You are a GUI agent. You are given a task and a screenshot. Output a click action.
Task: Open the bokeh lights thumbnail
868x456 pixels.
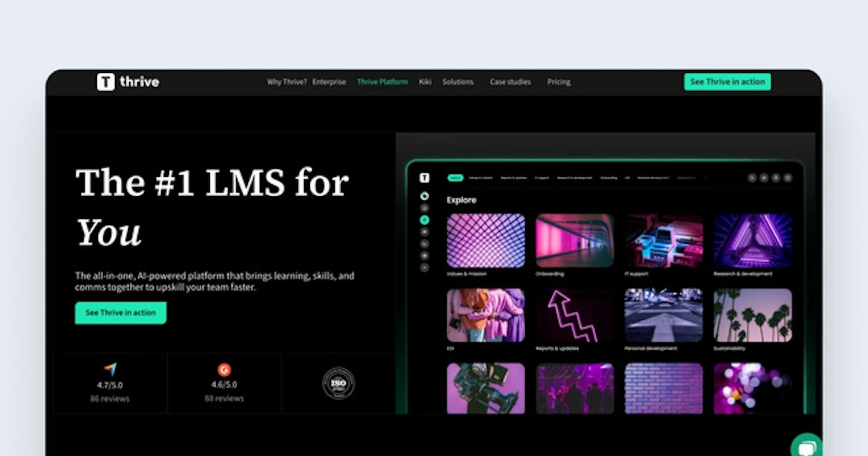point(753,389)
